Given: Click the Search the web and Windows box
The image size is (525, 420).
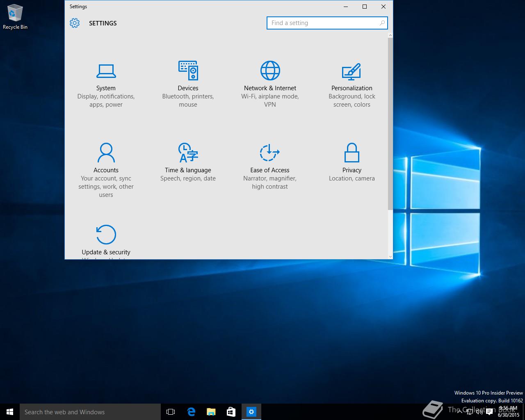Looking at the screenshot, I should (x=90, y=412).
